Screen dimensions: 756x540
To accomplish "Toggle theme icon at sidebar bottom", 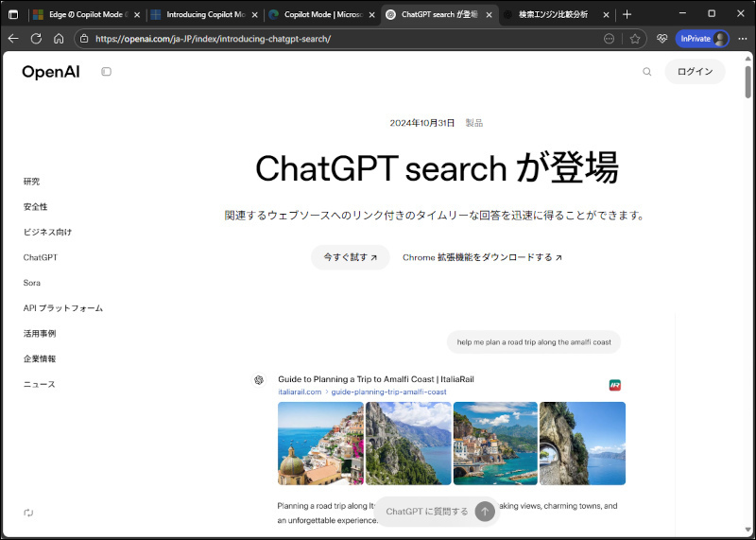I will click(28, 513).
